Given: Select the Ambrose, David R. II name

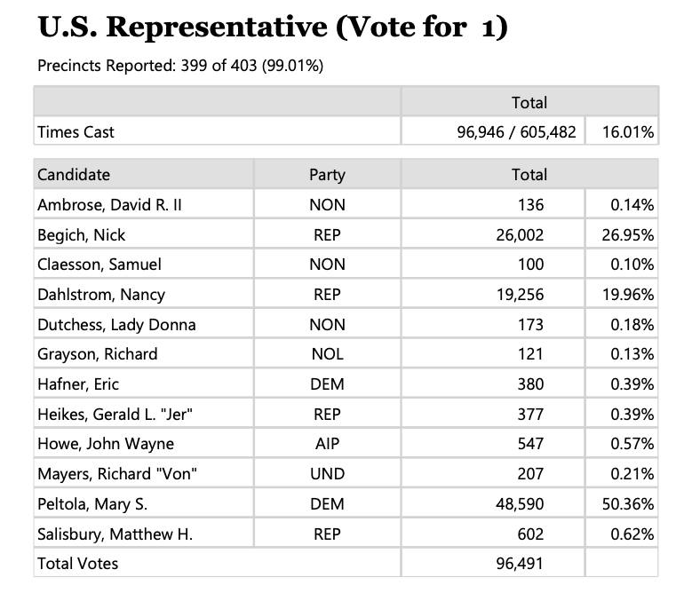Looking at the screenshot, I should coord(109,205).
